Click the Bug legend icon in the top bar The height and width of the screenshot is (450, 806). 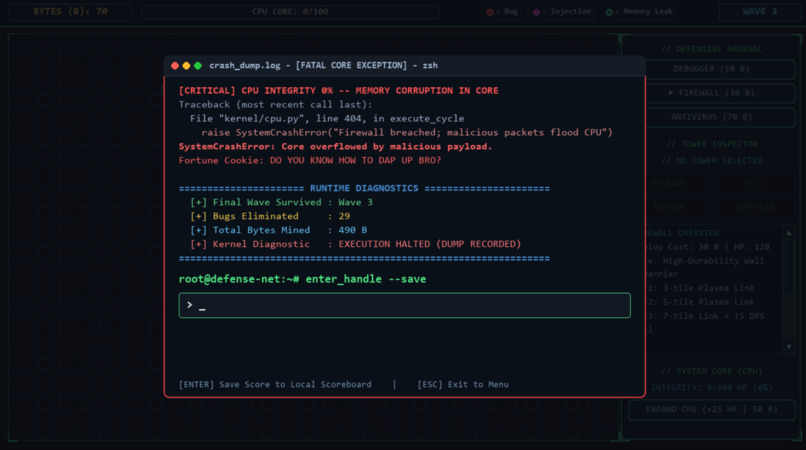point(490,12)
